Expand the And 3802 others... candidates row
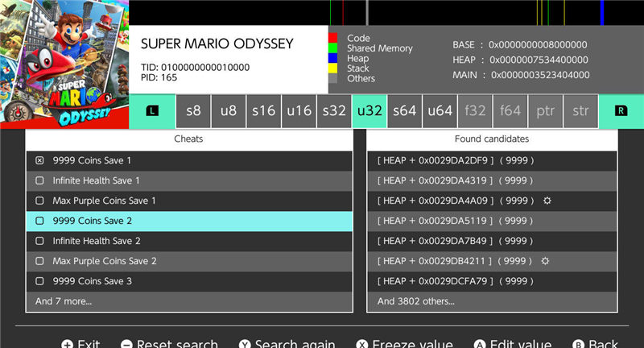This screenshot has width=644, height=348. [x=492, y=301]
